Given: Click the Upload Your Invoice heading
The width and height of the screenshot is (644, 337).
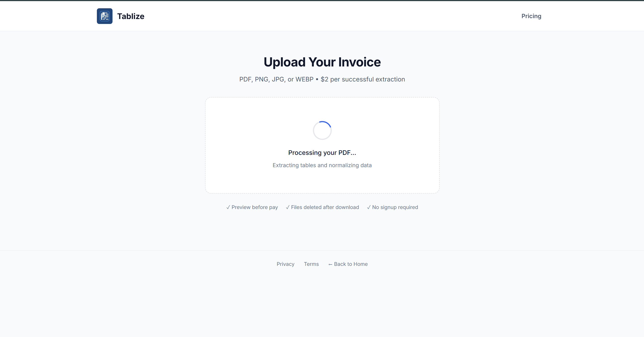Looking at the screenshot, I should point(322,62).
